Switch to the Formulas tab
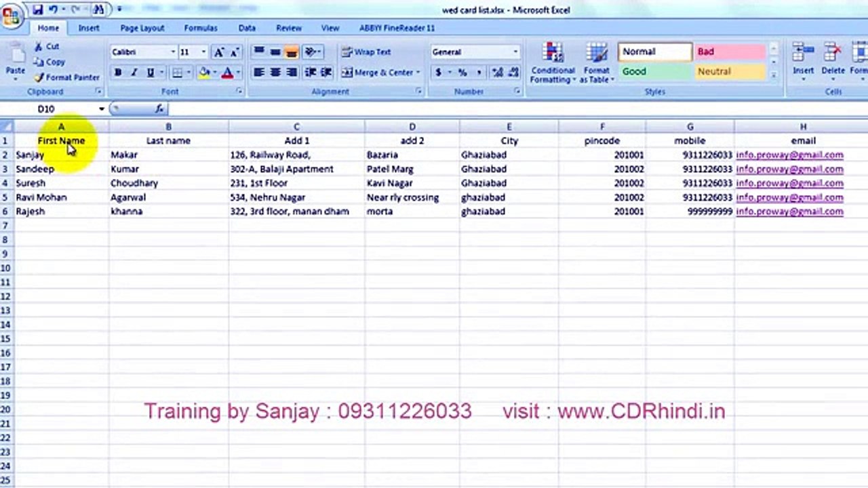Viewport: 868px width, 488px height. tap(201, 28)
